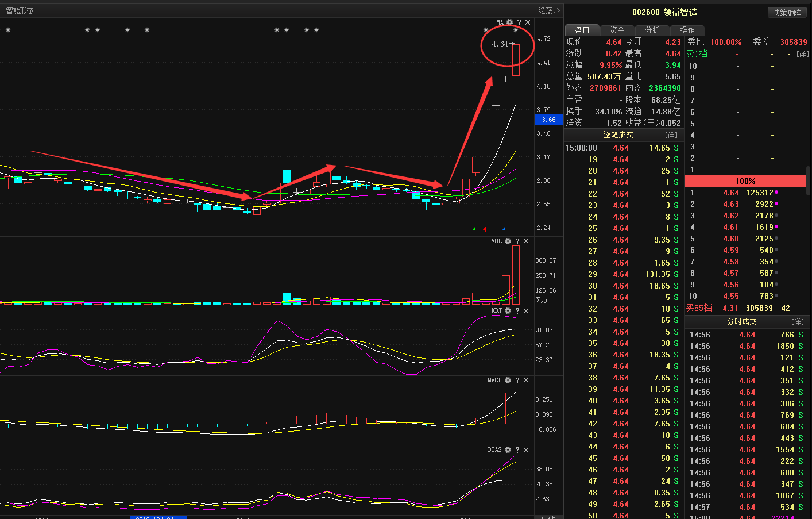Image resolution: width=812 pixels, height=519 pixels.
Task: Click the 14:57 trade row with volume 534
Action: [747, 507]
